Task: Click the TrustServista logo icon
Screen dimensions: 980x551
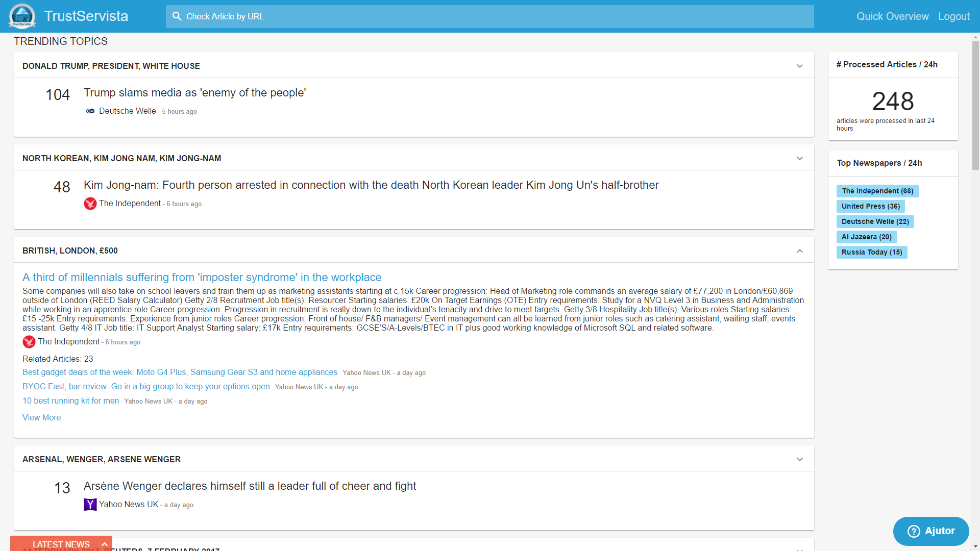Action: click(x=22, y=16)
